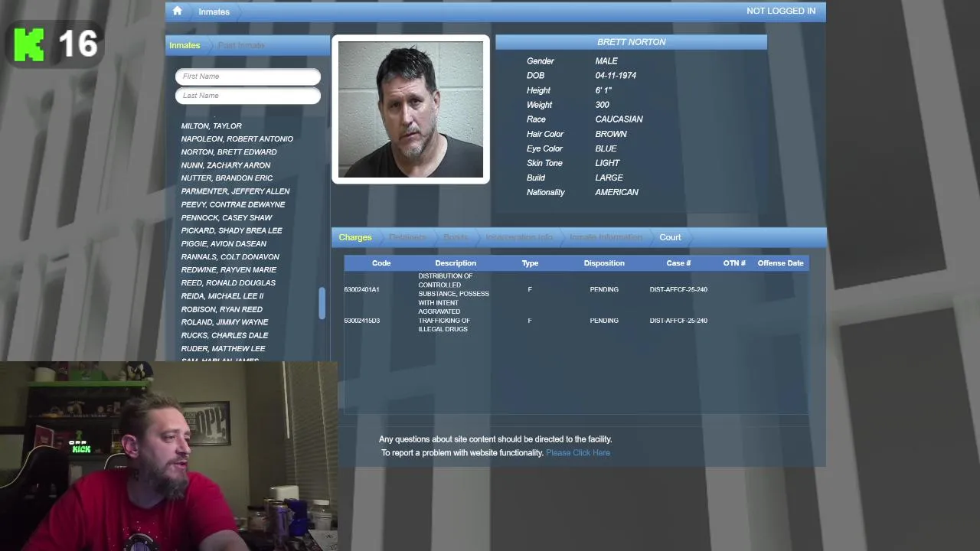Click the DOB value 04-11-1974

[616, 76]
